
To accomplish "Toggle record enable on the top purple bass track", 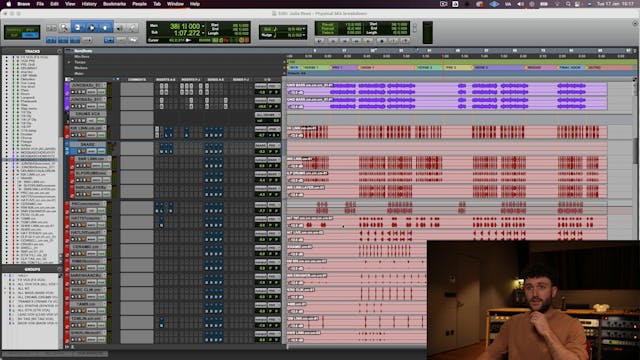I will (x=73, y=92).
